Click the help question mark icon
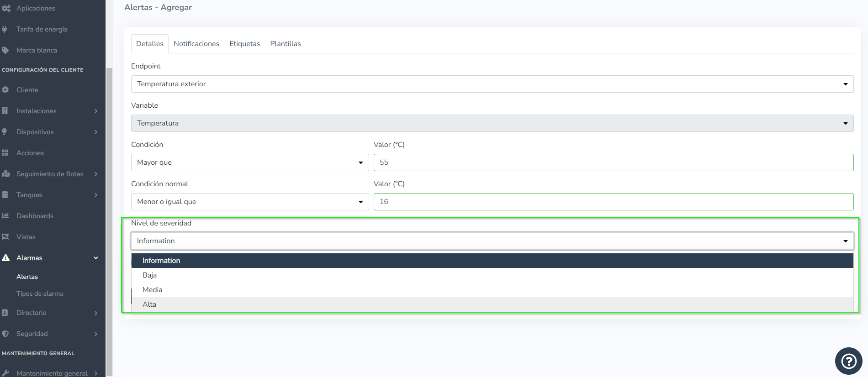This screenshot has width=868, height=377. click(848, 361)
